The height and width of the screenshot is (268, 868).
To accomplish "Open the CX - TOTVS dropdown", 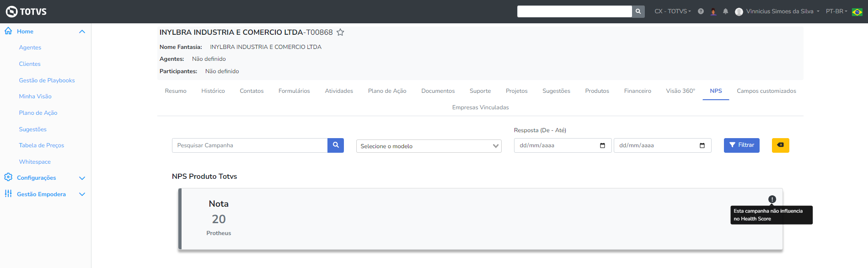I will coord(672,11).
